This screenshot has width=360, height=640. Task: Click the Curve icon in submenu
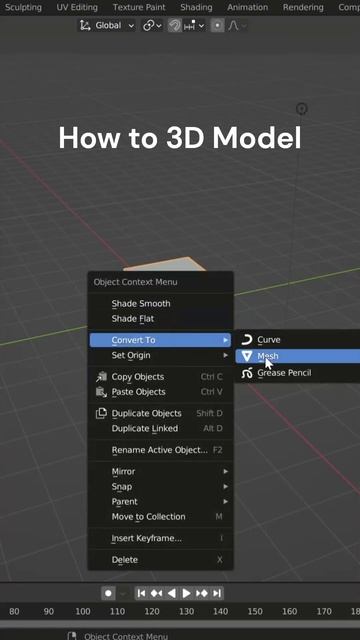pyautogui.click(x=247, y=340)
